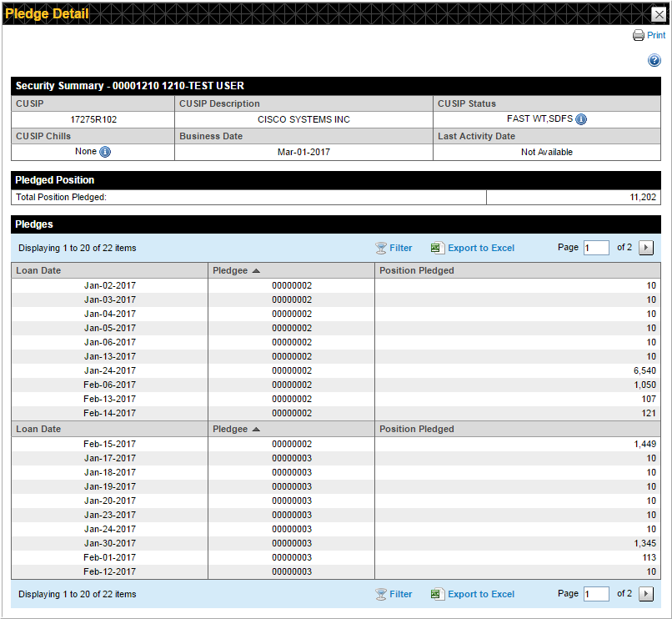Go to next page using top arrow
The image size is (672, 619).
pos(646,248)
